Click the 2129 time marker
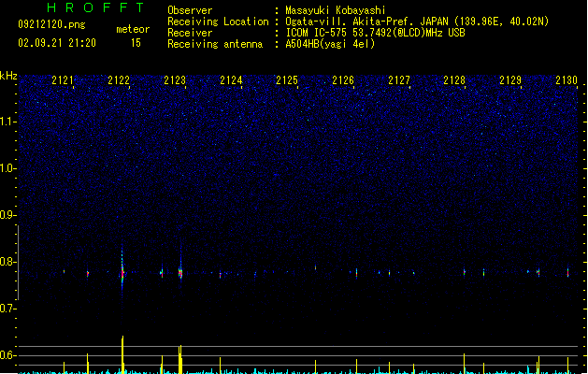Screen dimensions: 588x374 pos(510,80)
